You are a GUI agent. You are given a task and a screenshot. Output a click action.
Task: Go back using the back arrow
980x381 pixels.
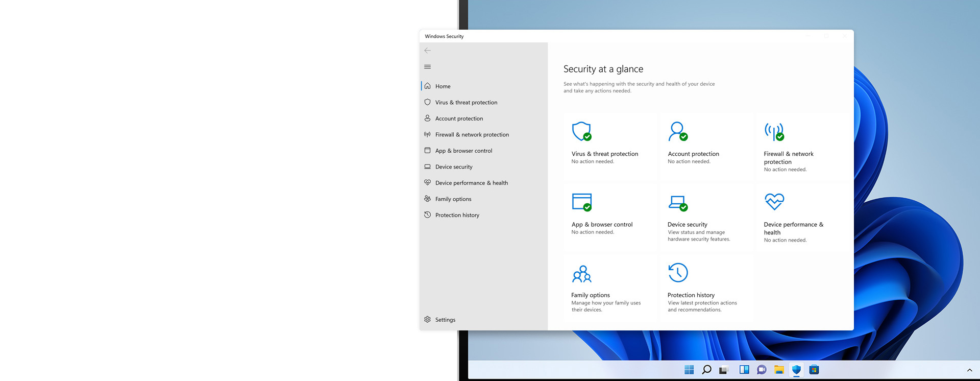pos(428,51)
